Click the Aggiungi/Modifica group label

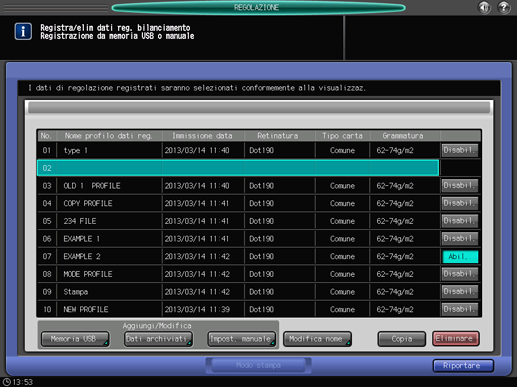[x=157, y=326]
